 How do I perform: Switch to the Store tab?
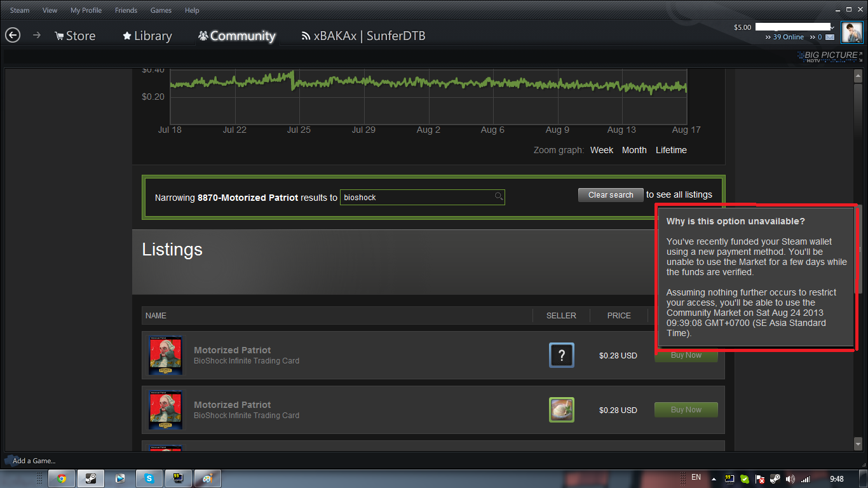(75, 36)
